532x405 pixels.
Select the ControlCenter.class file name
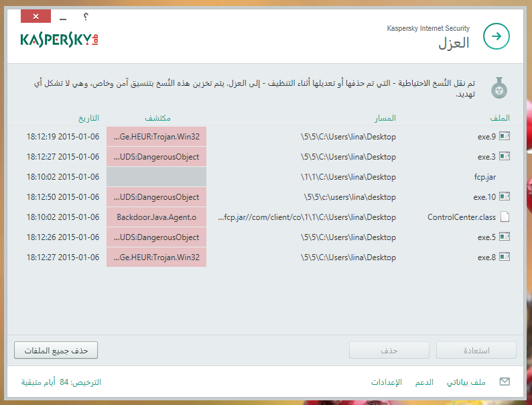[x=462, y=217]
